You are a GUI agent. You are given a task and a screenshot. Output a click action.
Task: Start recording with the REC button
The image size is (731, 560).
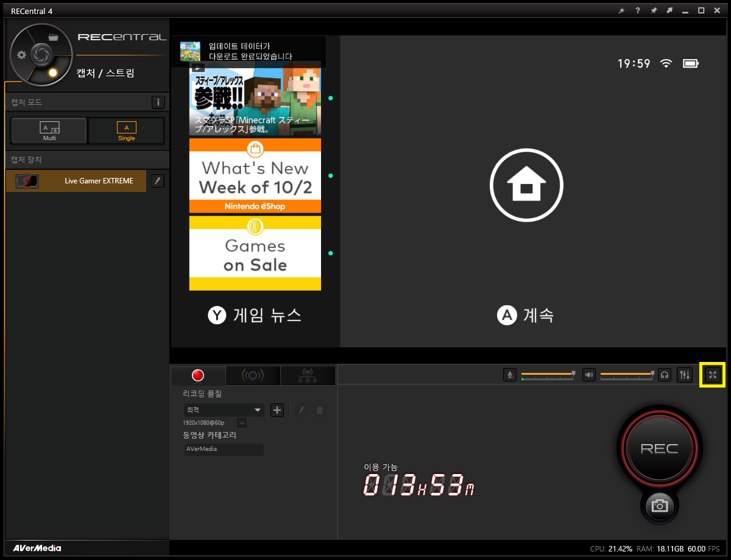659,448
